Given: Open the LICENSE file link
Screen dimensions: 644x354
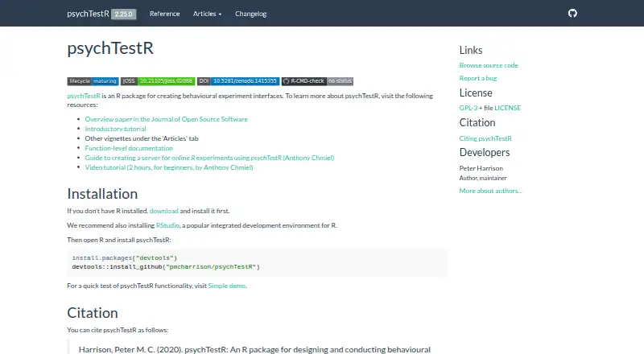Looking at the screenshot, I should tap(508, 108).
